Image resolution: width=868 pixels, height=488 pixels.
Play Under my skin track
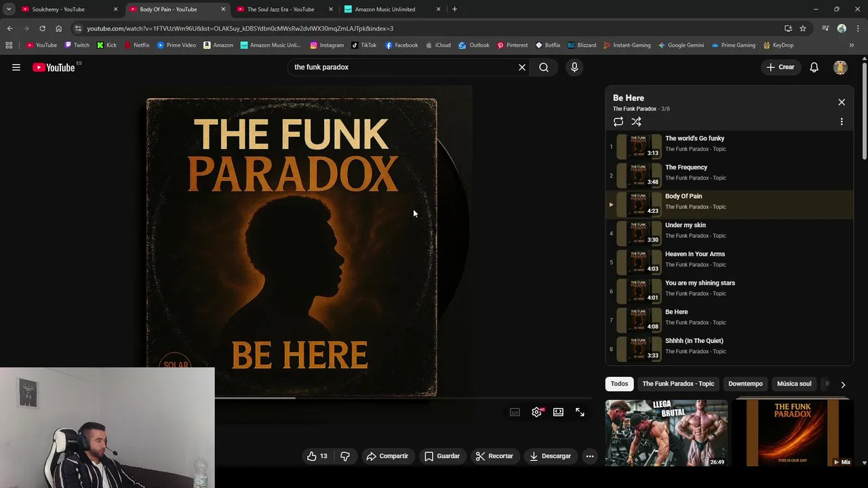pyautogui.click(x=729, y=232)
